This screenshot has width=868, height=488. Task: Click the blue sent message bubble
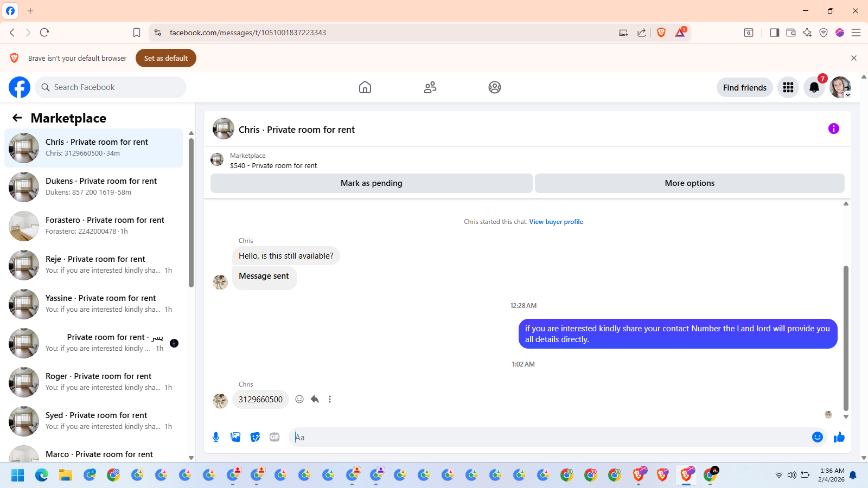(x=678, y=333)
